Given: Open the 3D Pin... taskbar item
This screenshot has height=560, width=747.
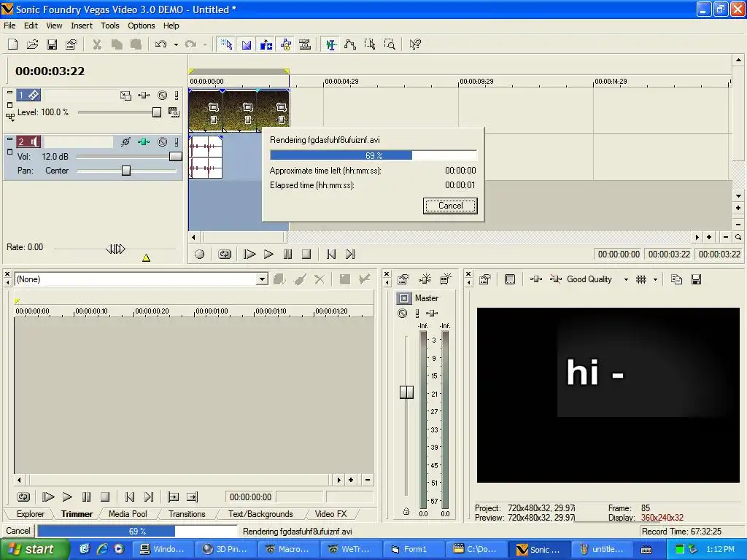Looking at the screenshot, I should [x=226, y=550].
